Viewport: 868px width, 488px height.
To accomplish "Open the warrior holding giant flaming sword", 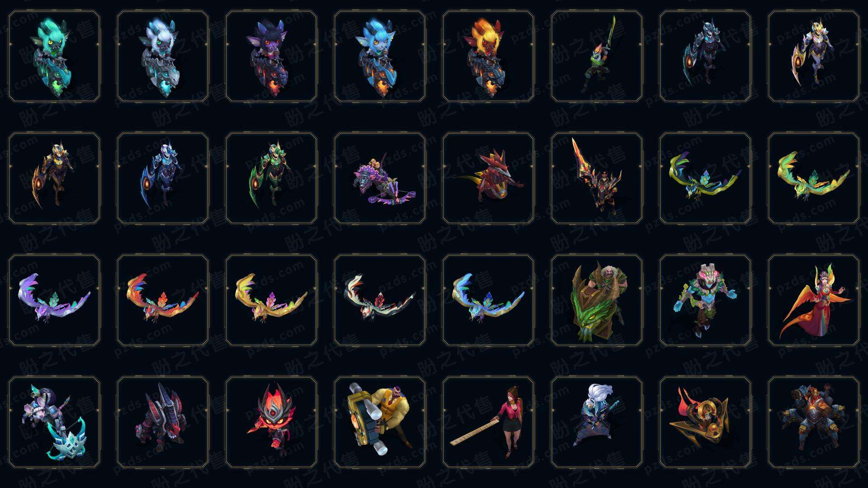I will [597, 178].
